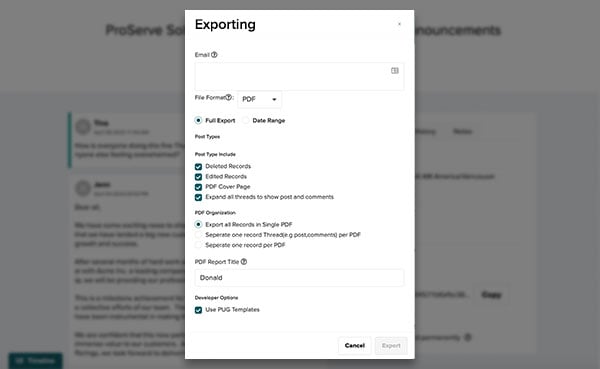Click the File Format help icon
Image resolution: width=600 pixels, height=369 pixels.
228,97
